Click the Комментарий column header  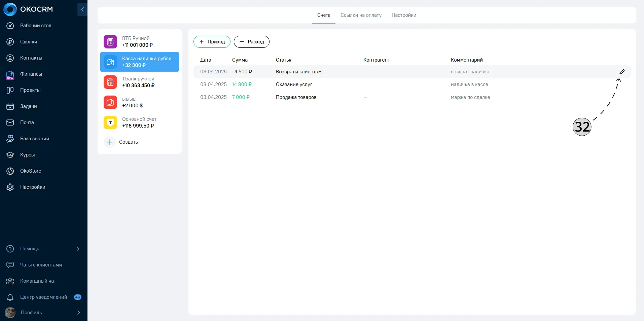pos(467,60)
